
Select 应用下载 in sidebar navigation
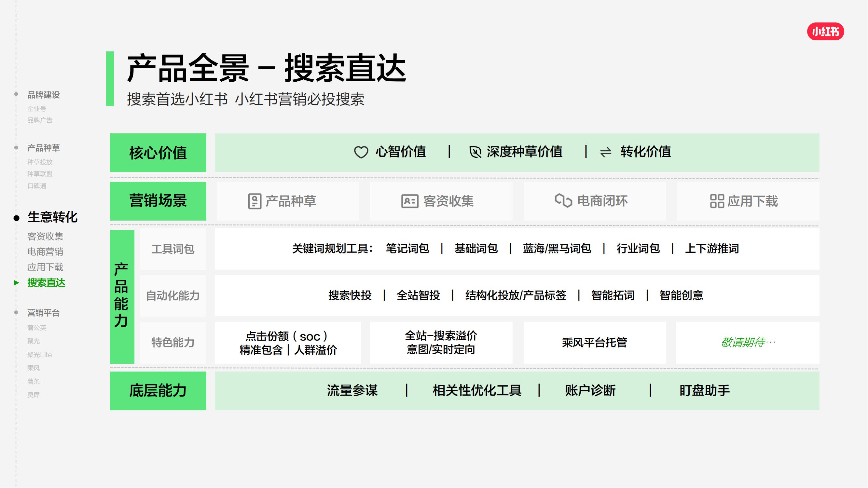pos(45,267)
